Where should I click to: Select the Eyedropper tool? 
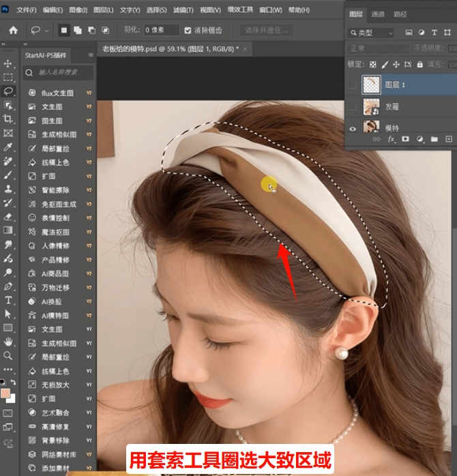click(x=8, y=147)
